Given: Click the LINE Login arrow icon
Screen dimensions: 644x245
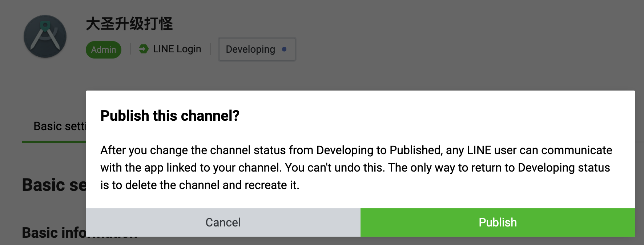Looking at the screenshot, I should coord(144,49).
